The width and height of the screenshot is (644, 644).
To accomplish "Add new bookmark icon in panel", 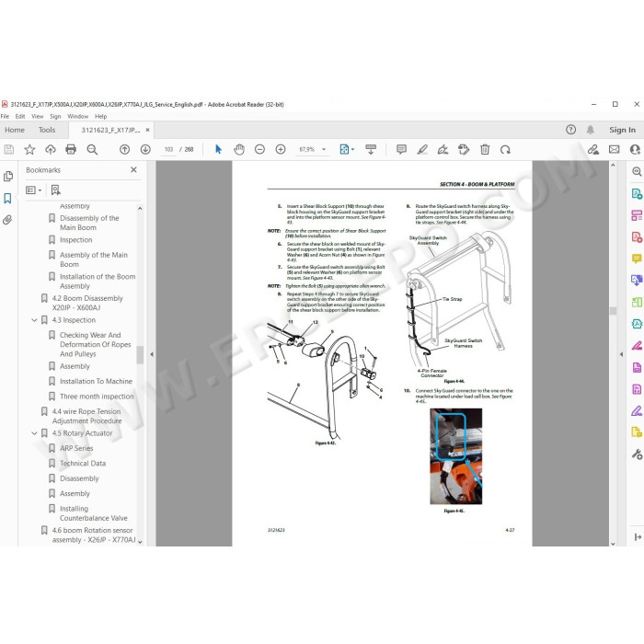I will (x=55, y=190).
